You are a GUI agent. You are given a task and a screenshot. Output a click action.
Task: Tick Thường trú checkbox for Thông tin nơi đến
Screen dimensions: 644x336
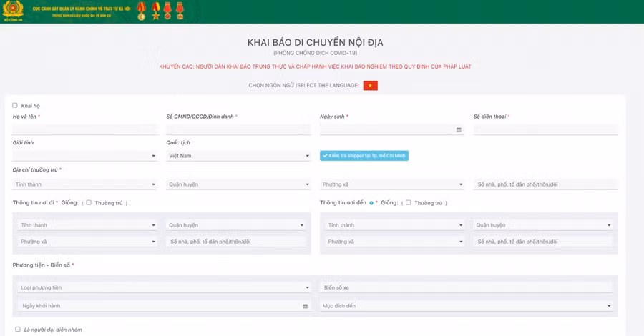[409, 202]
